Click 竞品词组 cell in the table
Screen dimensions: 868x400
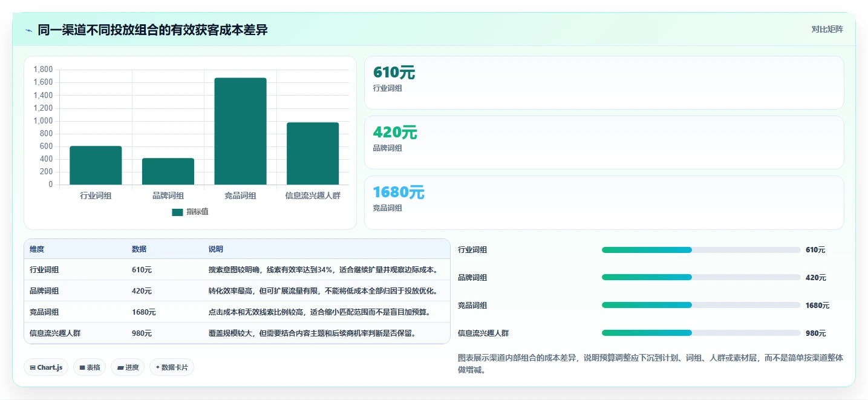point(44,312)
